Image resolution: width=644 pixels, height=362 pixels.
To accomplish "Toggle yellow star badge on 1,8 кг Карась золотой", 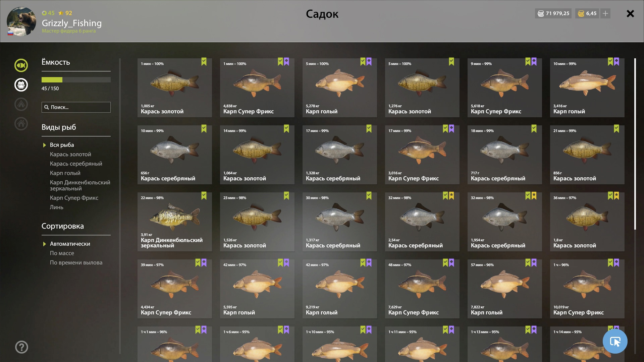I will click(x=616, y=196).
